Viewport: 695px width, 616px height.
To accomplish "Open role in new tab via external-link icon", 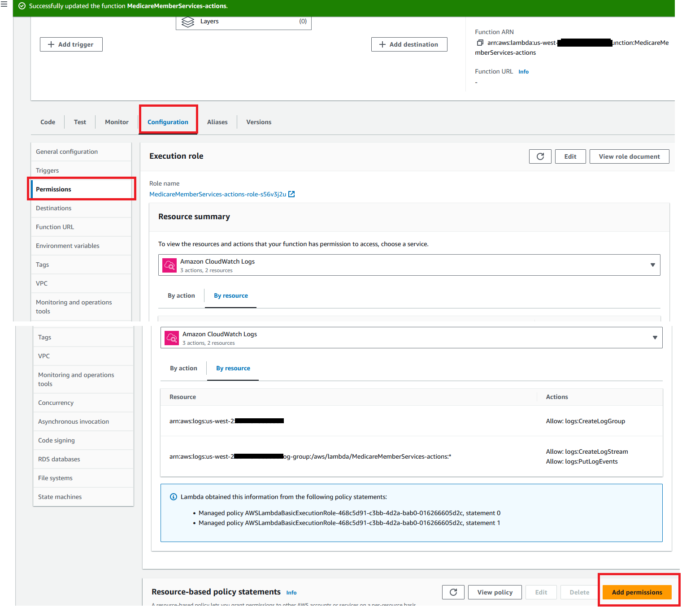I will click(291, 194).
